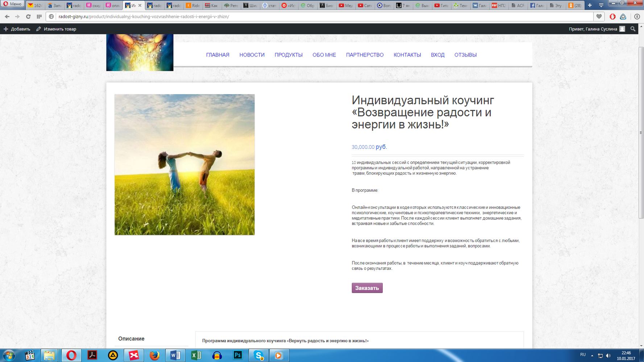The height and width of the screenshot is (362, 644).
Task: Bookmark page with the heart icon
Action: [599, 17]
